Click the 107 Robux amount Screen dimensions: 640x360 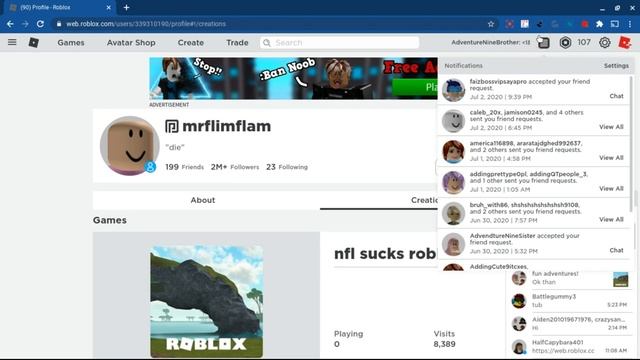[x=584, y=42]
